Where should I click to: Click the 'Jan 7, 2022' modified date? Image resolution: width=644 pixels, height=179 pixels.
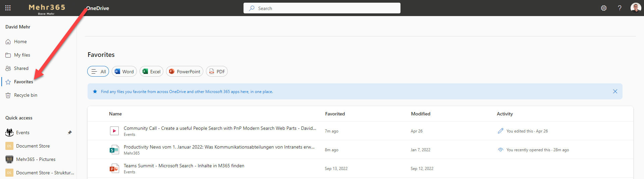tap(421, 150)
